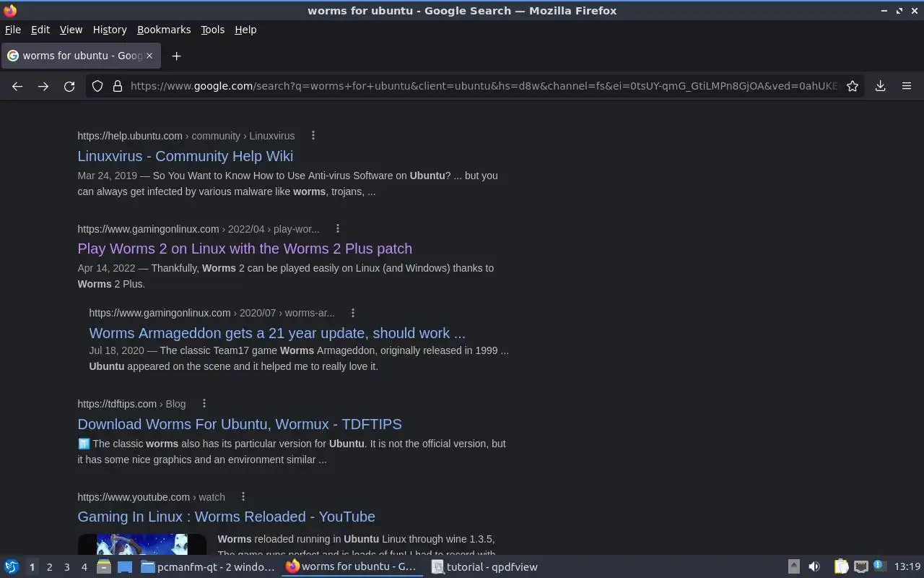Click the tdftips.com › Blog URL text
924x578 pixels.
point(131,404)
